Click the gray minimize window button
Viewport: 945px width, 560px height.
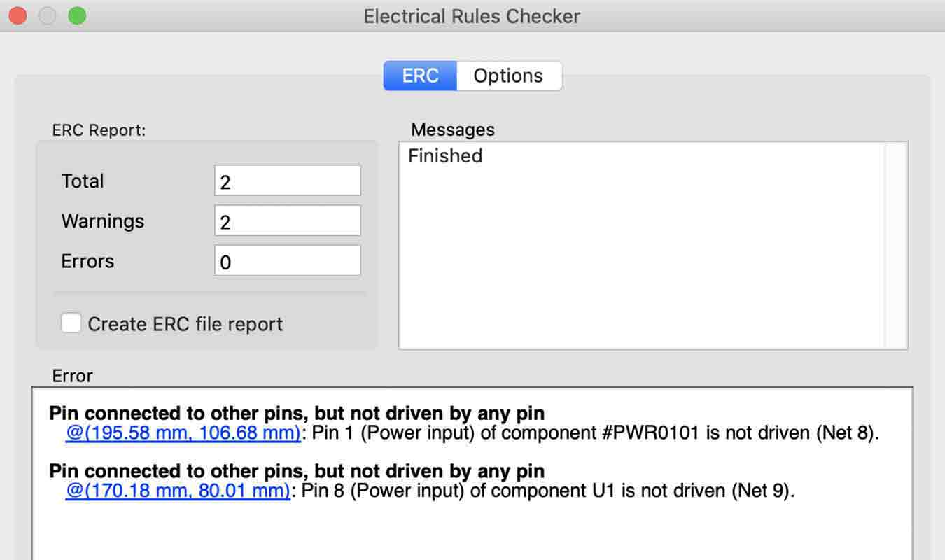click(47, 15)
